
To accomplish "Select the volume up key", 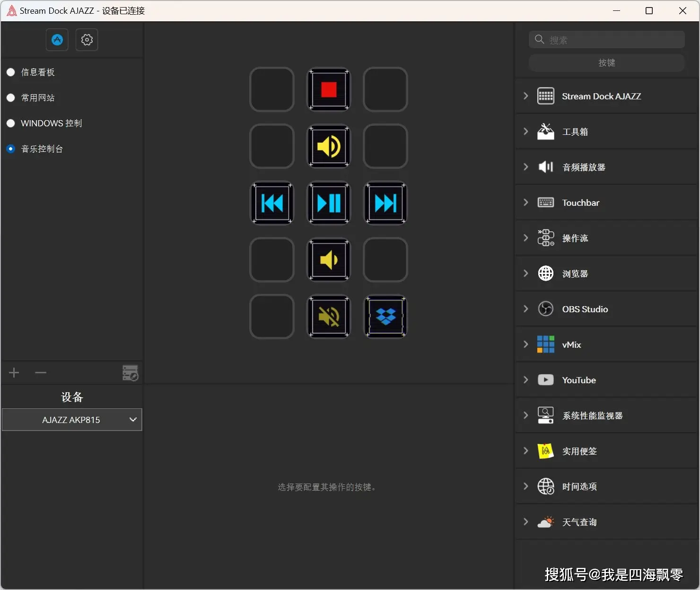I will point(329,146).
